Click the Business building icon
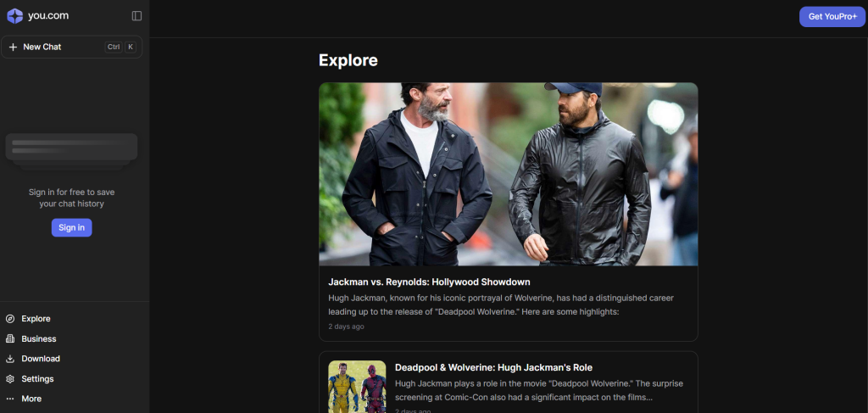Image resolution: width=868 pixels, height=413 pixels. 10,338
